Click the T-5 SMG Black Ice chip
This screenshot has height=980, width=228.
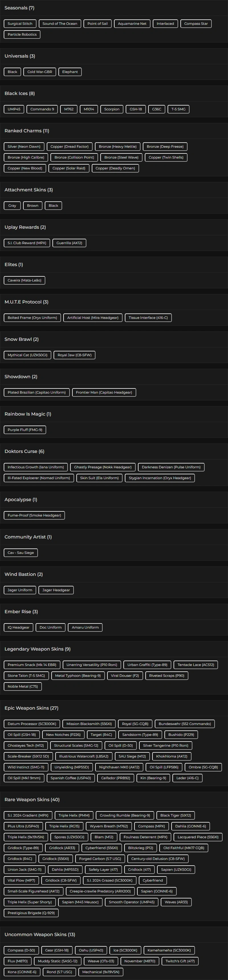[178, 109]
